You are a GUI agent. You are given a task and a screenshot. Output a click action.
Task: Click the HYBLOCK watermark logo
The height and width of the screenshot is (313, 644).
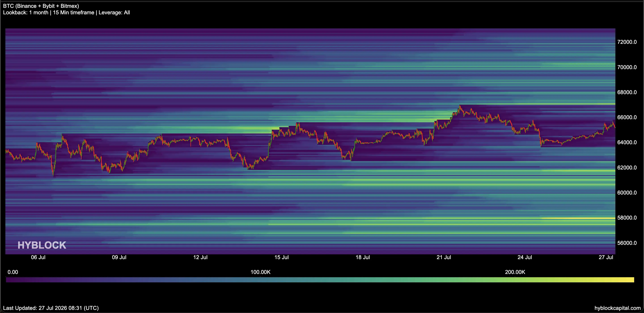click(x=42, y=245)
